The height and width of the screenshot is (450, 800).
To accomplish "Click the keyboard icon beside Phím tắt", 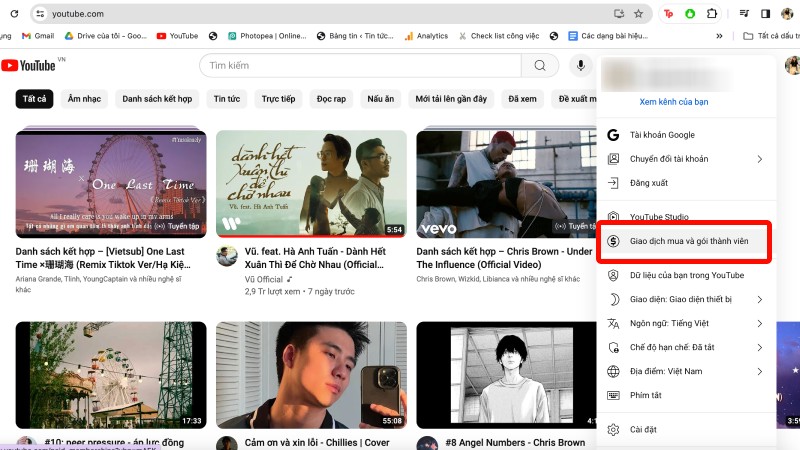I will coord(613,395).
